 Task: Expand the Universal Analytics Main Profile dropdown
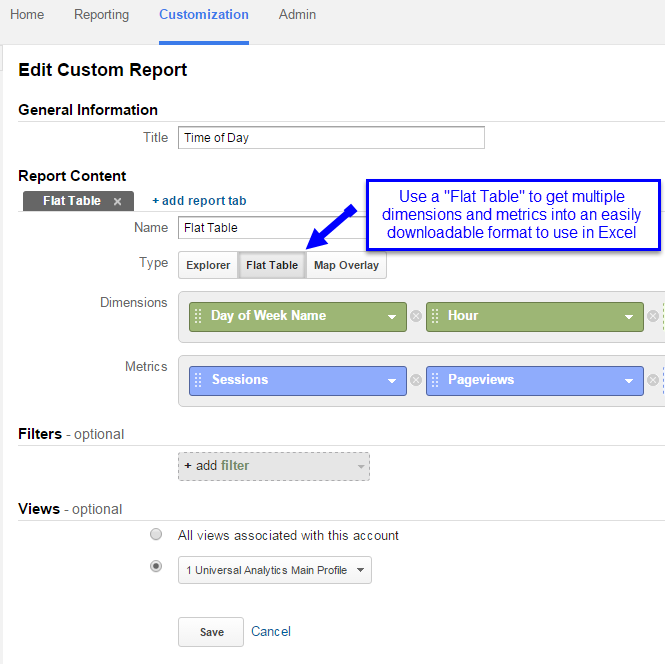[275, 570]
